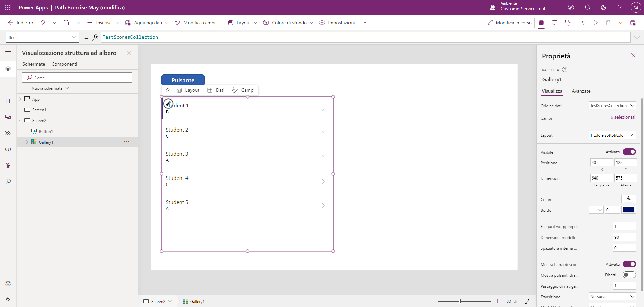Toggle Mostra barra di scorrimento switch
Image resolution: width=644 pixels, height=307 pixels.
pyautogui.click(x=629, y=264)
